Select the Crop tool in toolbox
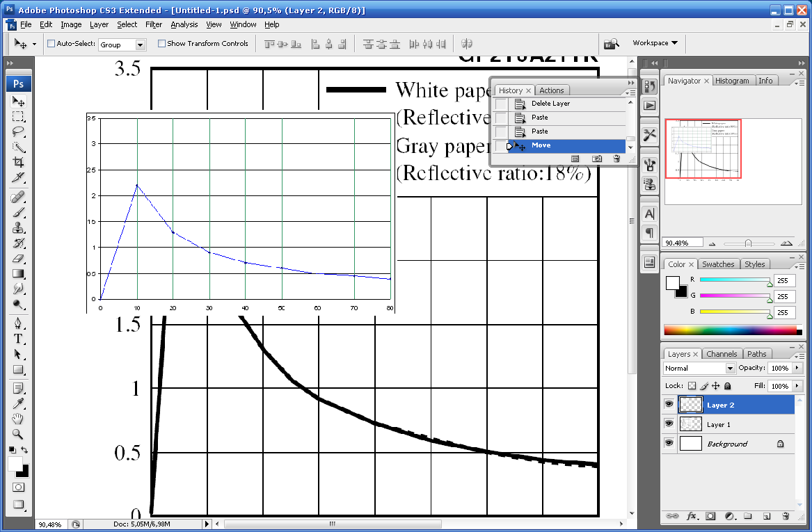Viewport: 812px width, 532px height. (x=19, y=162)
